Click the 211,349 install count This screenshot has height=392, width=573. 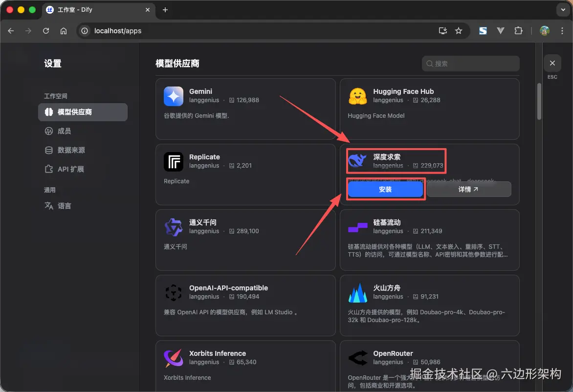431,231
